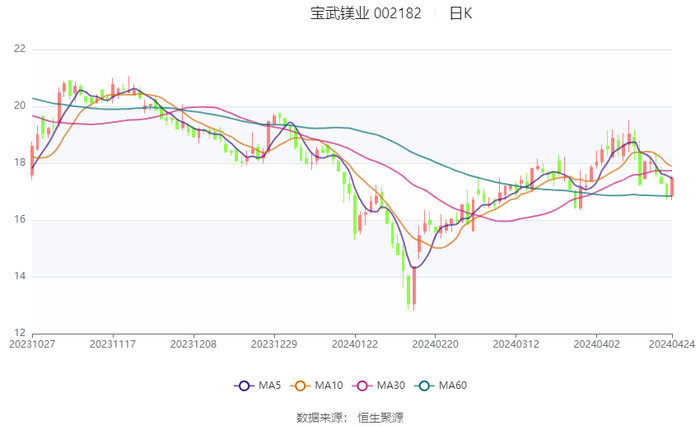The height and width of the screenshot is (426, 700).
Task: Click the 恒生聚源 data source text
Action: 381,415
